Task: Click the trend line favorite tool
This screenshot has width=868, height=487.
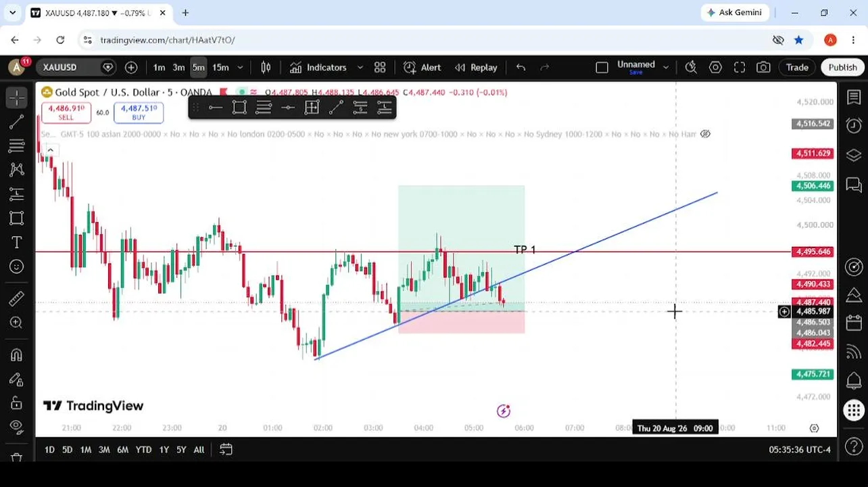Action: [336, 108]
